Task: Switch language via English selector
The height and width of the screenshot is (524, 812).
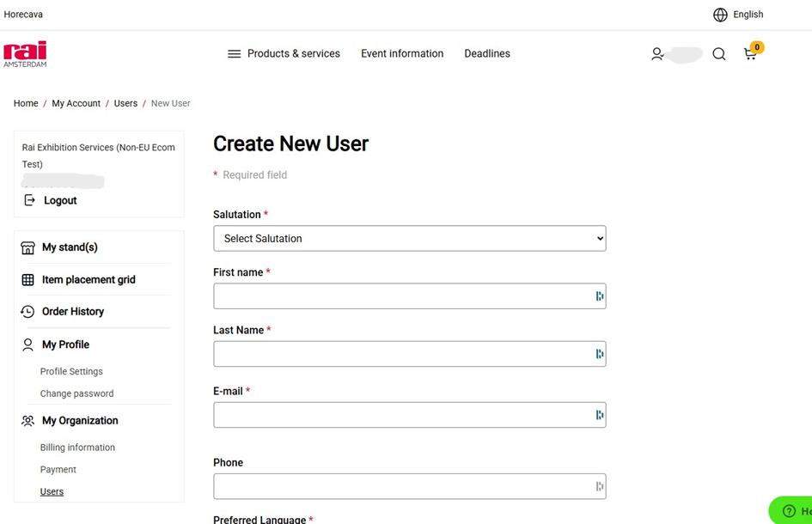Action: [748, 15]
